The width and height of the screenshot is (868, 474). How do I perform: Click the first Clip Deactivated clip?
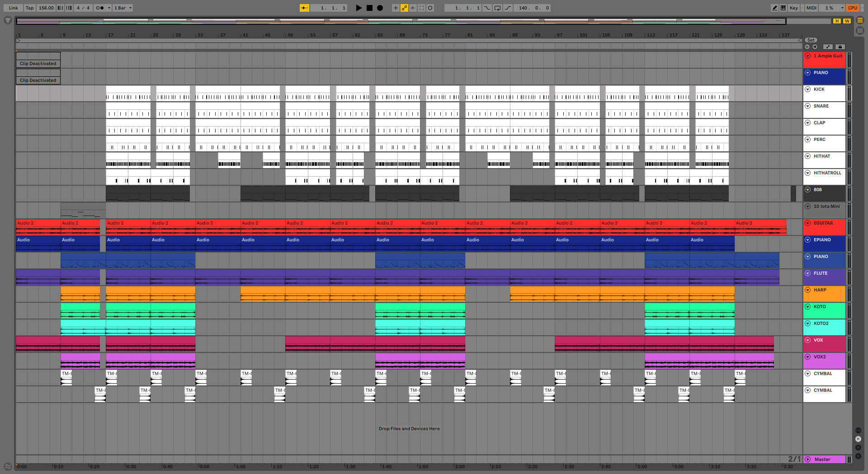point(38,60)
